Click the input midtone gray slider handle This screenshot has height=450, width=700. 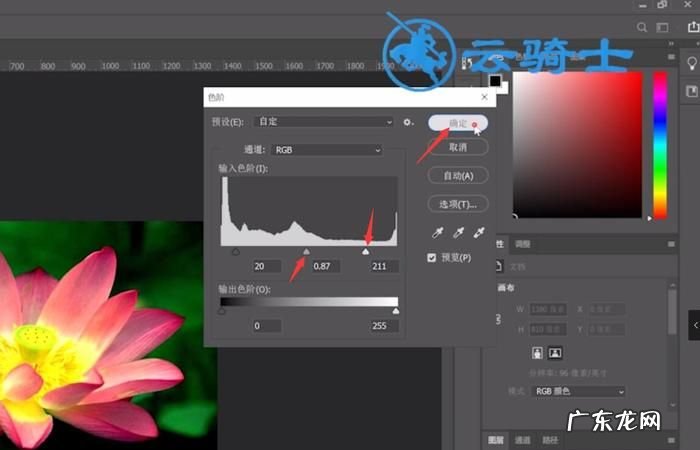click(x=306, y=252)
